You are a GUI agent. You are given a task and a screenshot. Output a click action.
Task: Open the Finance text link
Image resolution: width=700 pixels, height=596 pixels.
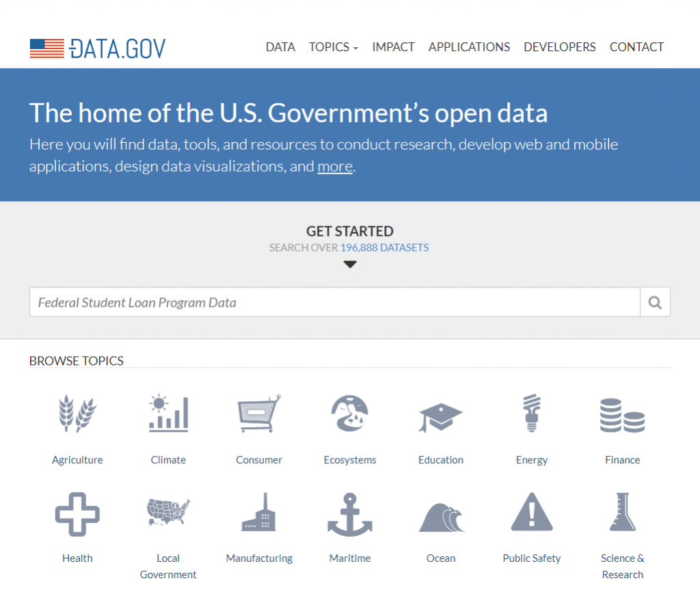pyautogui.click(x=622, y=460)
